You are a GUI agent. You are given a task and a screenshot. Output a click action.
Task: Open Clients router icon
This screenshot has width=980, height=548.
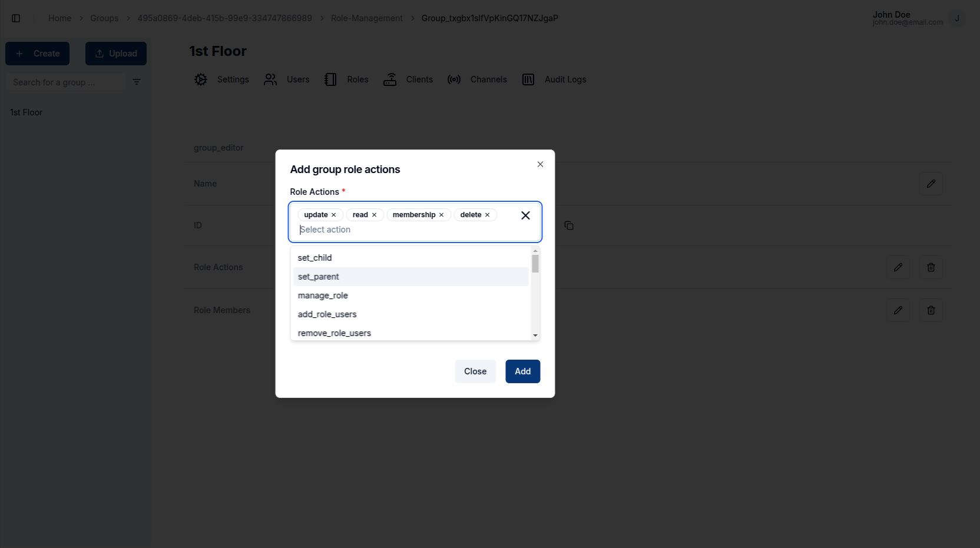point(390,79)
